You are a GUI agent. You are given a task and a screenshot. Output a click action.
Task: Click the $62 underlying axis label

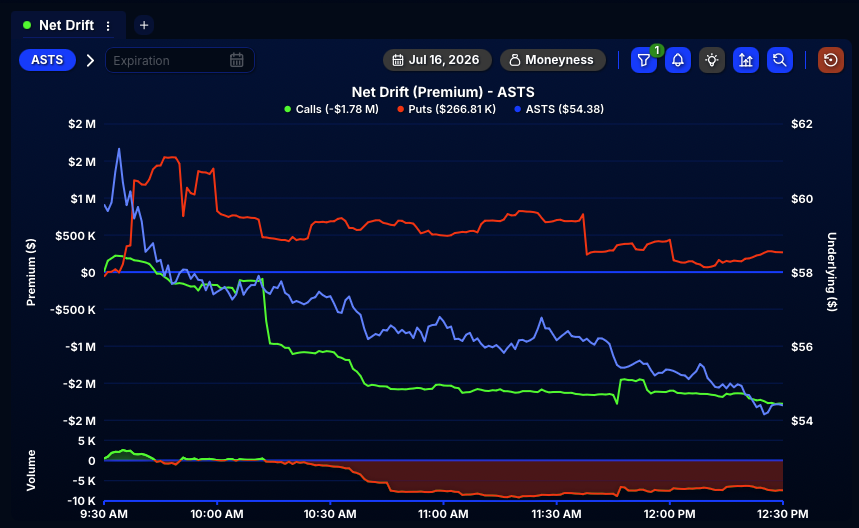(x=801, y=124)
